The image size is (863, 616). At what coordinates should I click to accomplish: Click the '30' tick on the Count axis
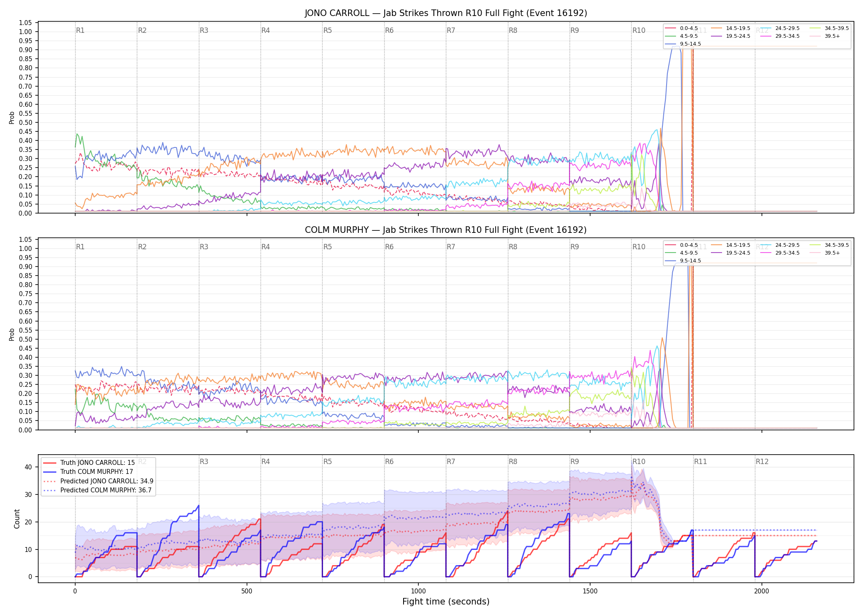tap(28, 494)
